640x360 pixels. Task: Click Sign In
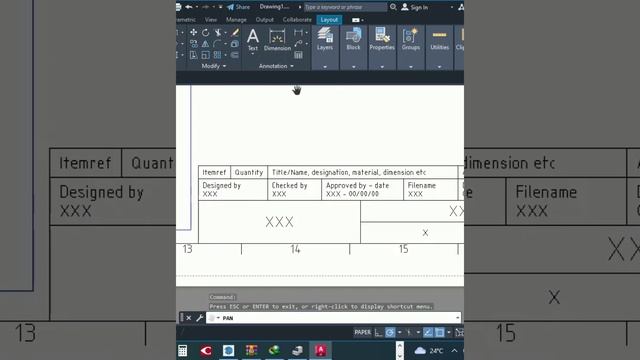tap(415, 7)
